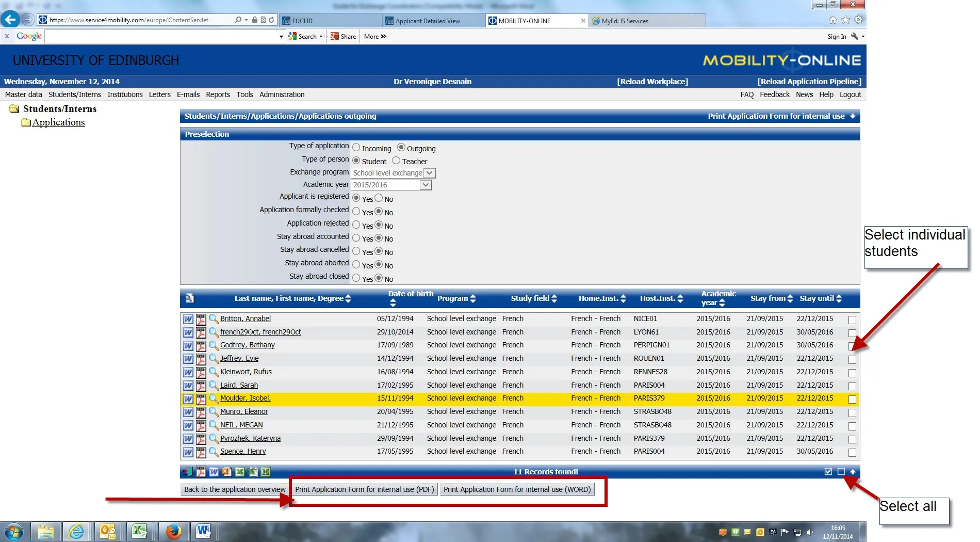980x542 pixels.
Task: Open the Academic year dropdown
Action: pos(424,185)
